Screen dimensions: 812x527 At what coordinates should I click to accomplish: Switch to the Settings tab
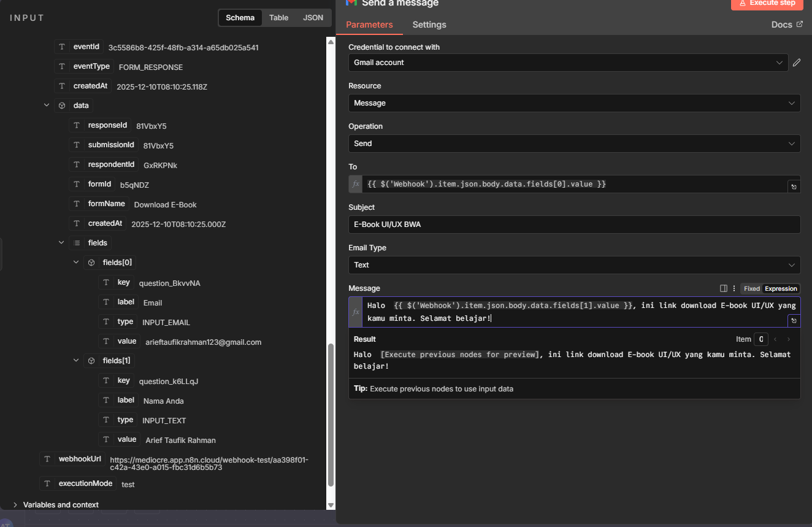pos(429,25)
